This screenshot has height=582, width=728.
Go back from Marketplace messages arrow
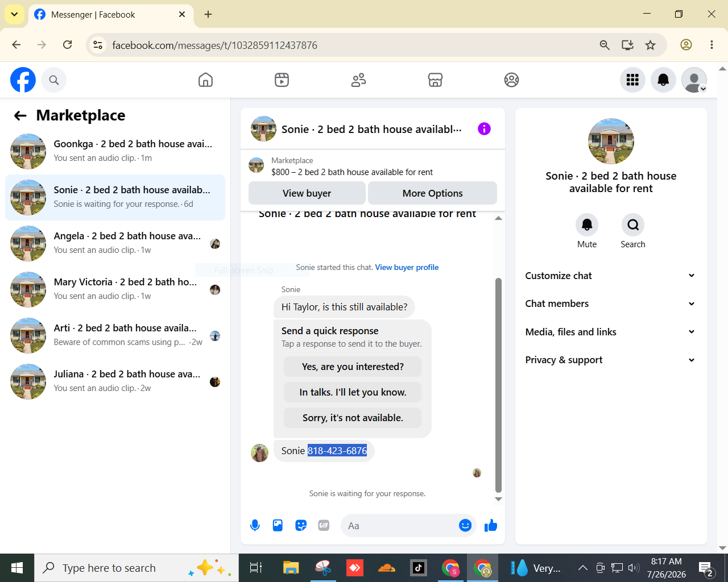coord(20,116)
